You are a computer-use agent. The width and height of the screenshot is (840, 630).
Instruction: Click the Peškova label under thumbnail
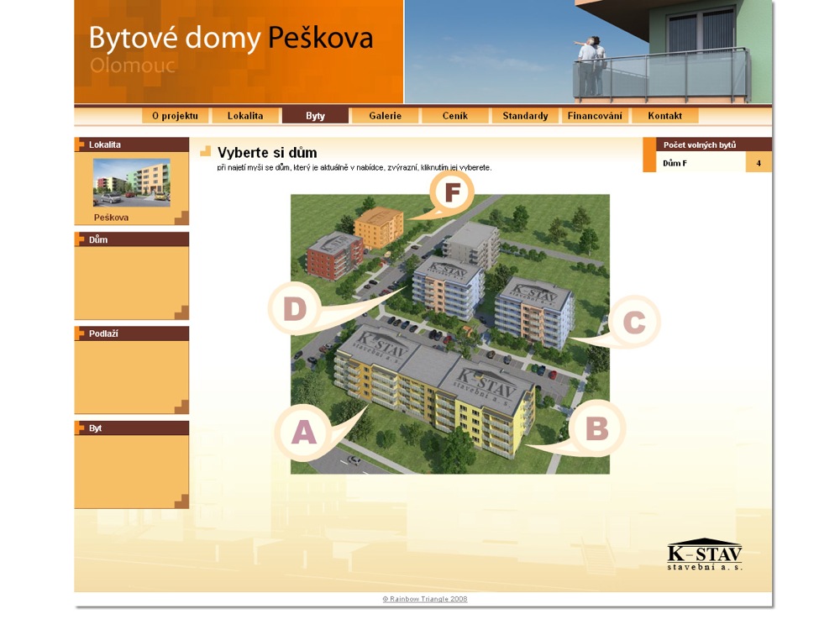(111, 218)
